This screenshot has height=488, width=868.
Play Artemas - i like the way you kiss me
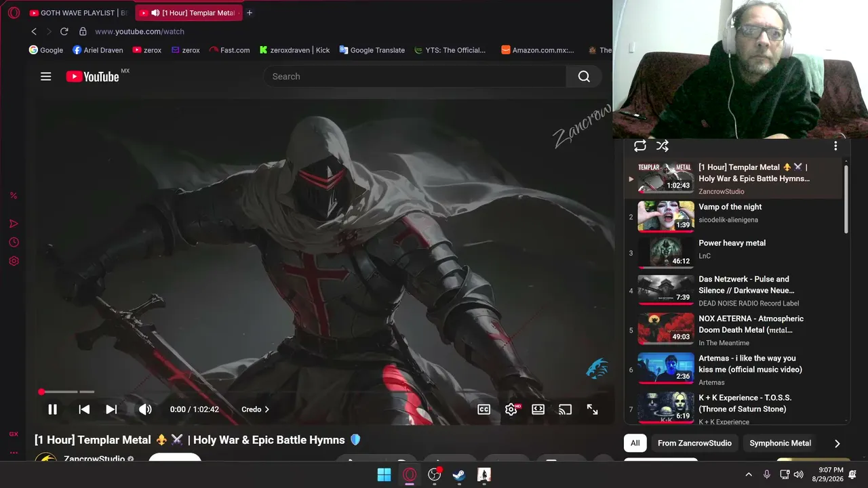point(733,369)
